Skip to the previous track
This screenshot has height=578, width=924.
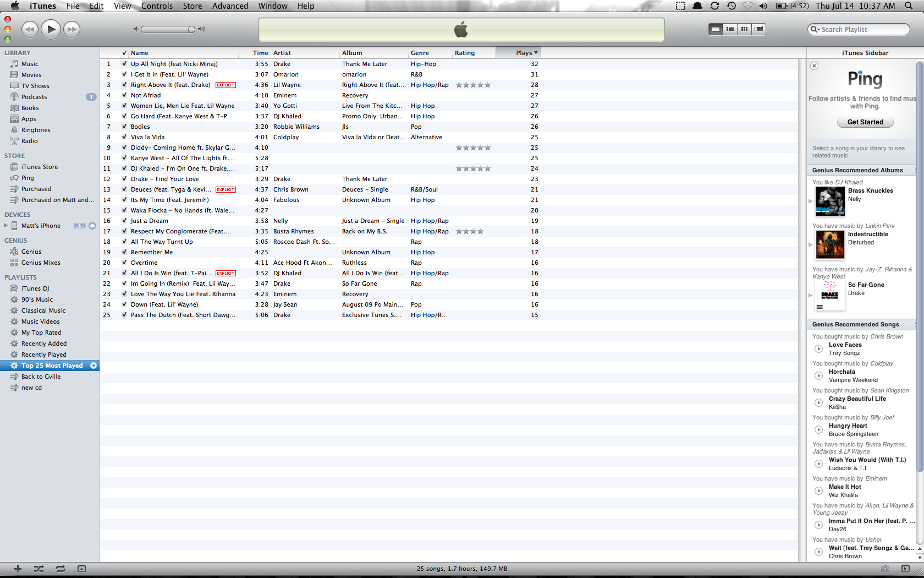[x=30, y=29]
